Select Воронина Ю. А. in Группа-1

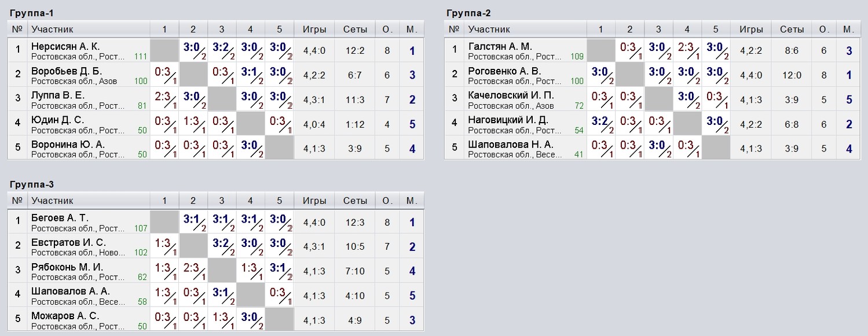click(x=68, y=145)
